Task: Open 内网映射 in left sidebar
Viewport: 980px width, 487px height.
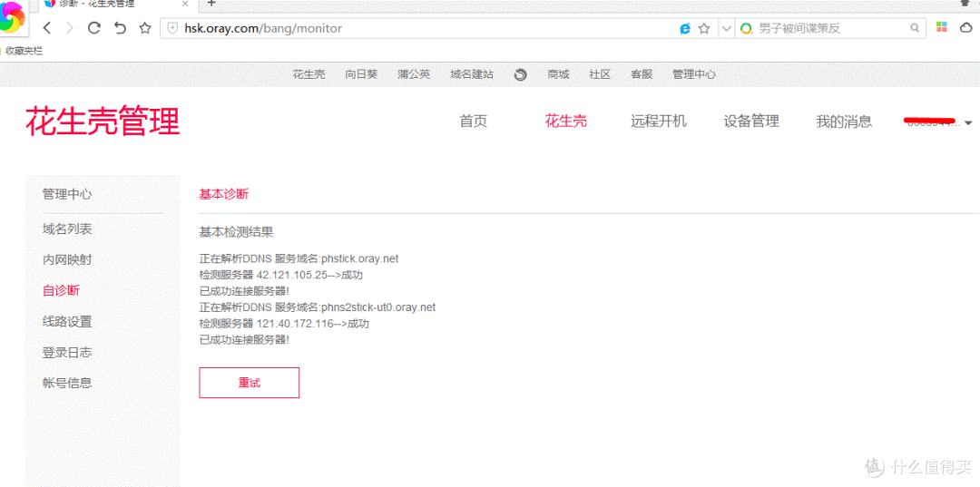Action: pos(67,259)
